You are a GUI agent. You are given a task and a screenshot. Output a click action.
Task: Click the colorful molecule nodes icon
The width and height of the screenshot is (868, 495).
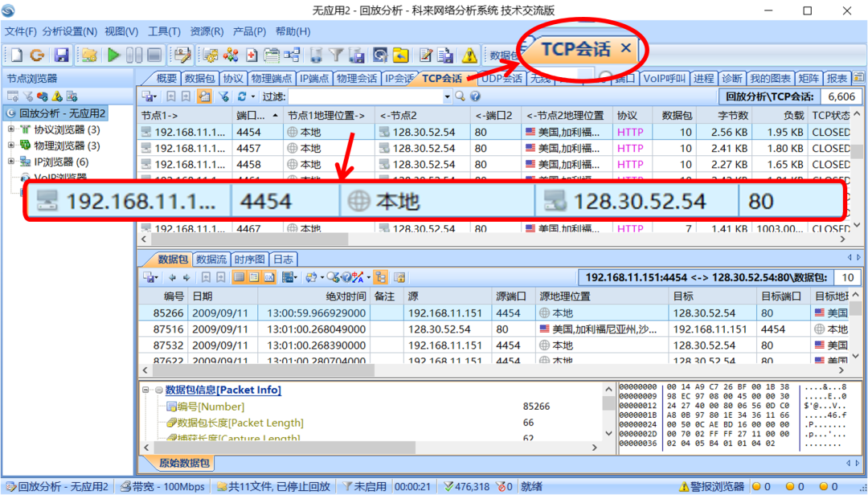pyautogui.click(x=231, y=55)
